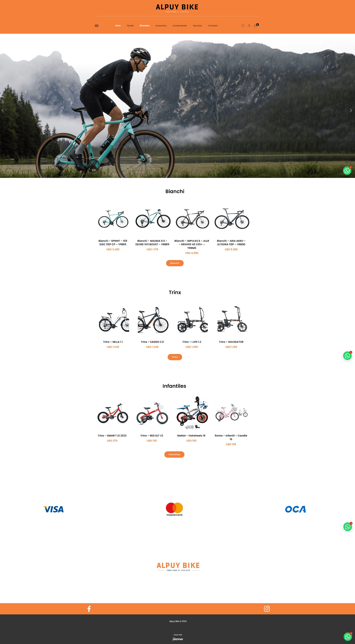Open the Accesorios menu item
The width and height of the screenshot is (355, 644).
tap(161, 26)
